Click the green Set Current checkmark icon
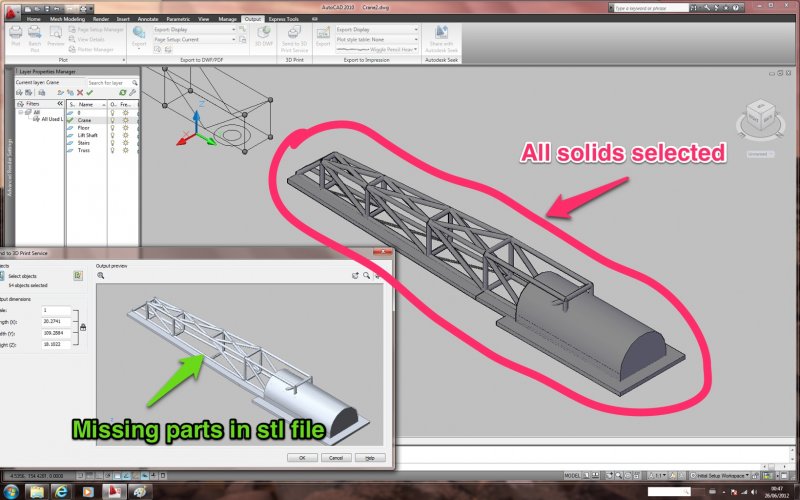The width and height of the screenshot is (800, 500). 90,92
